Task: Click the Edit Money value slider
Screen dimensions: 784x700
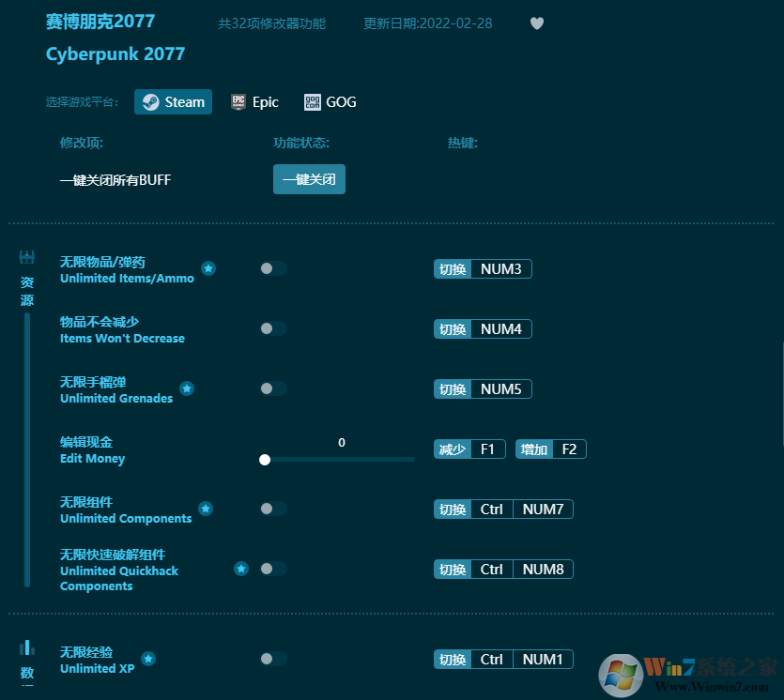Action: [x=265, y=460]
